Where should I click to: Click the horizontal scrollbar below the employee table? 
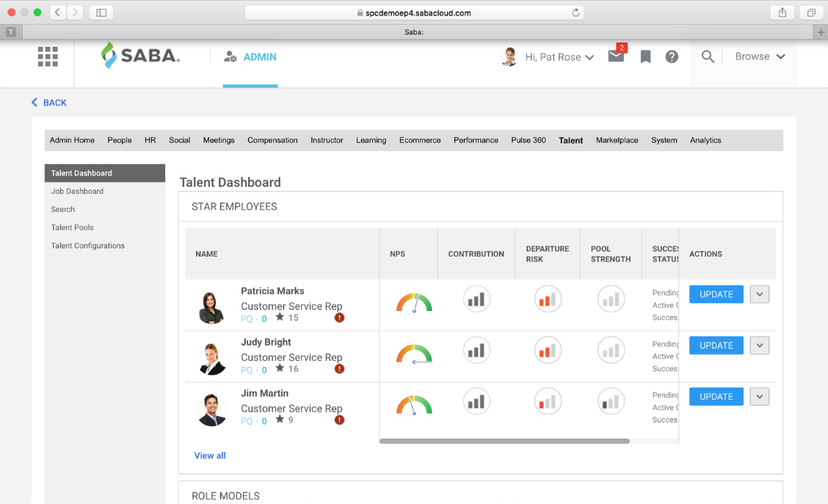click(504, 441)
